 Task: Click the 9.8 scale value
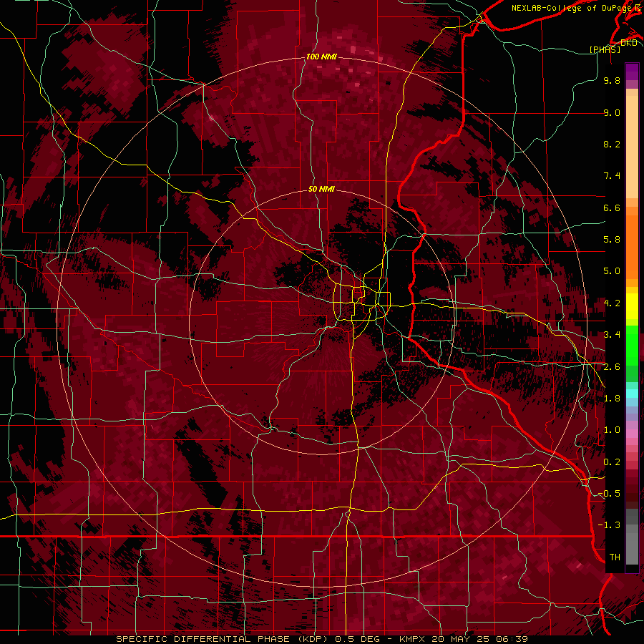pos(612,80)
